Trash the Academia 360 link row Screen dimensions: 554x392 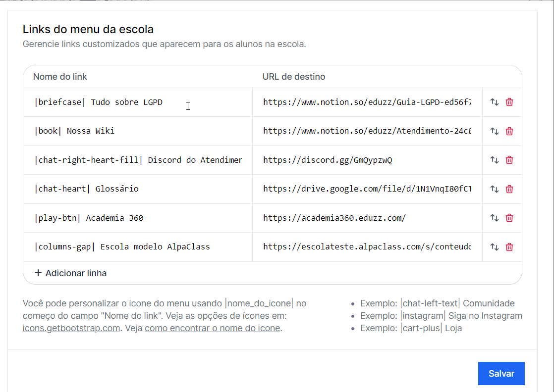coord(509,218)
